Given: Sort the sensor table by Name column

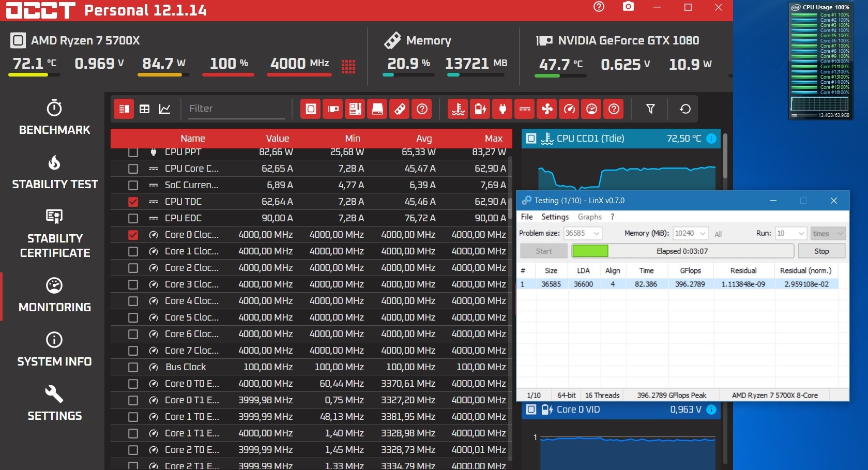Looking at the screenshot, I should [193, 139].
